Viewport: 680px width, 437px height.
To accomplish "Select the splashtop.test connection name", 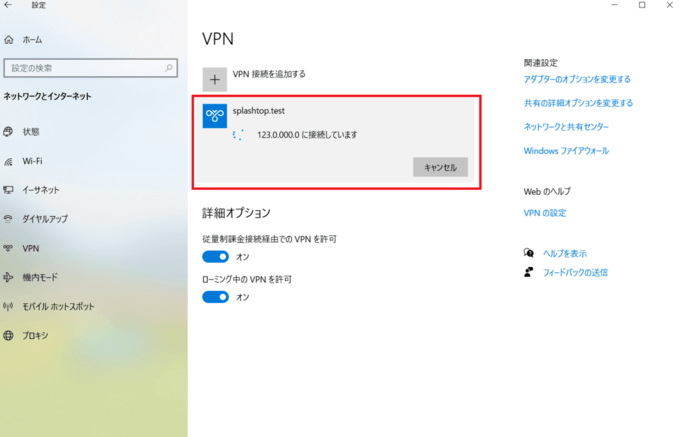I will point(258,111).
